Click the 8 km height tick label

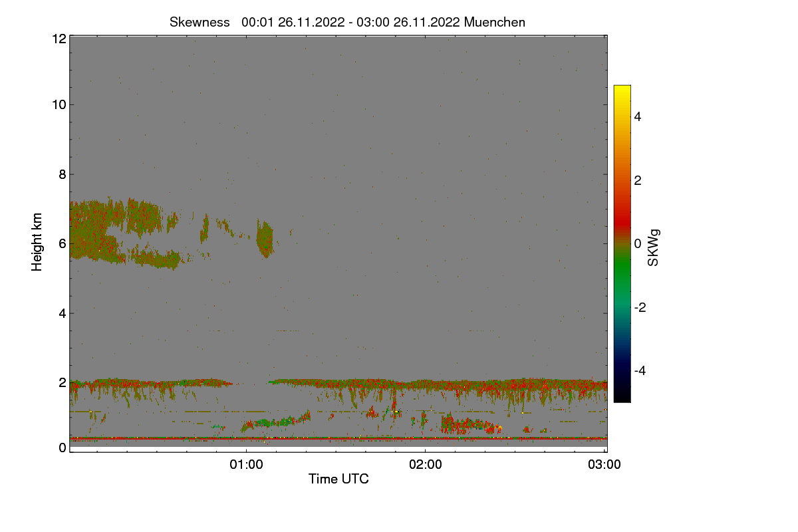pos(62,174)
